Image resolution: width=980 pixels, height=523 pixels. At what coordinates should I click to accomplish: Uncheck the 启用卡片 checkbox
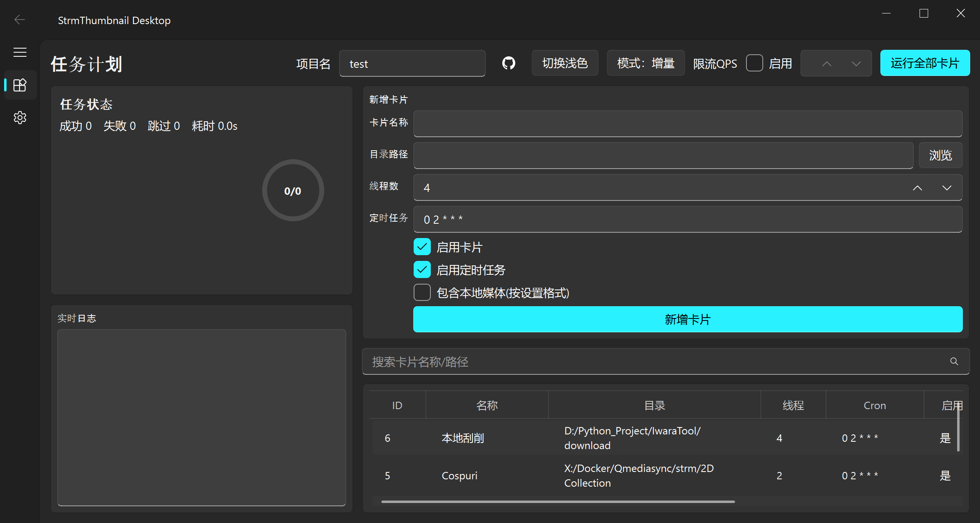click(x=422, y=247)
